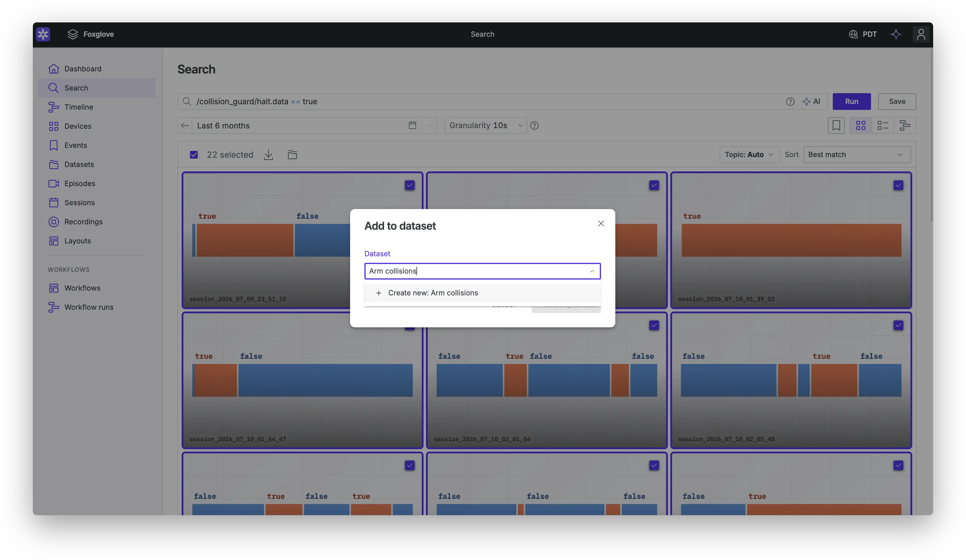Click the Save search button
This screenshot has width=966, height=560.
tap(897, 102)
